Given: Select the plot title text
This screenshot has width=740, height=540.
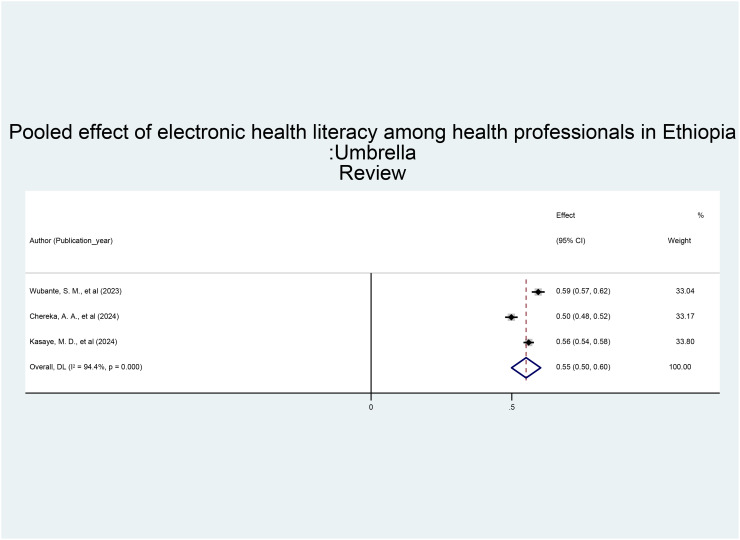Looking at the screenshot, I should [372, 152].
